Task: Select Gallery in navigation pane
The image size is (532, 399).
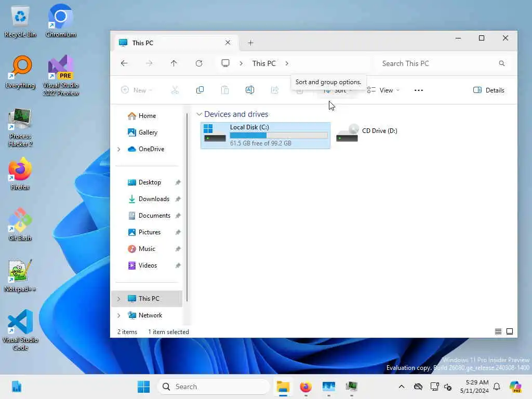Action: pos(147,132)
